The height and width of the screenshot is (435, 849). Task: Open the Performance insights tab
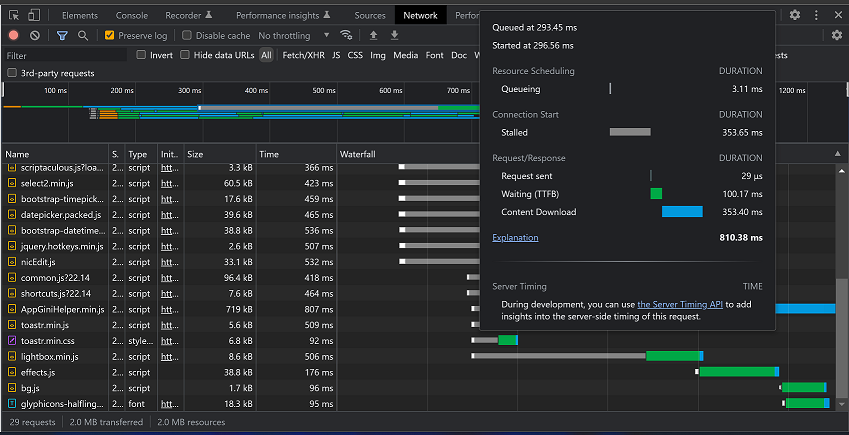285,15
